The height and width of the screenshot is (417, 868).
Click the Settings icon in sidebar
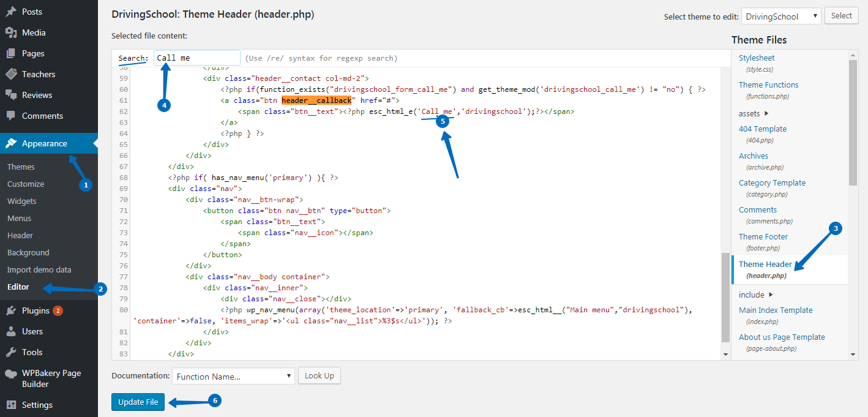click(11, 405)
